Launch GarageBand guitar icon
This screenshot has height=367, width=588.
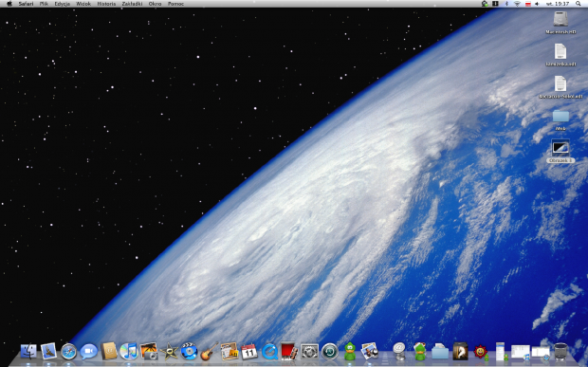[210, 352]
